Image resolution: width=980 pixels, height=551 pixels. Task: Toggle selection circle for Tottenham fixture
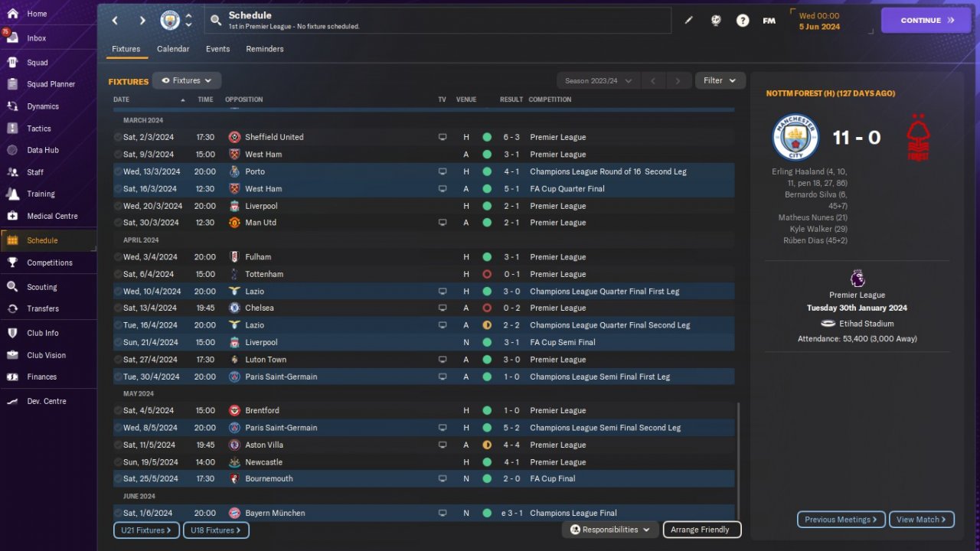click(118, 274)
